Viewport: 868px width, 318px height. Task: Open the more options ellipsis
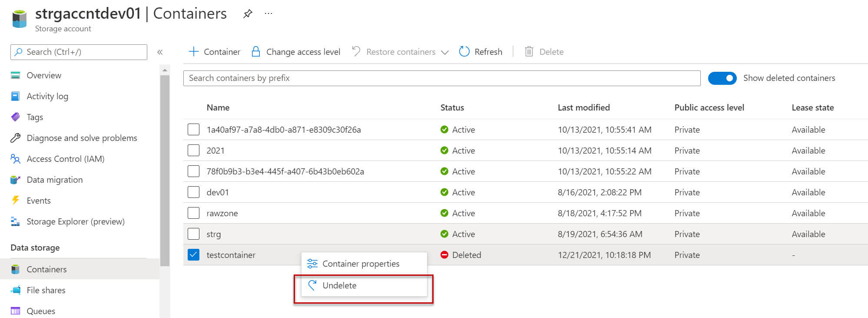click(268, 14)
